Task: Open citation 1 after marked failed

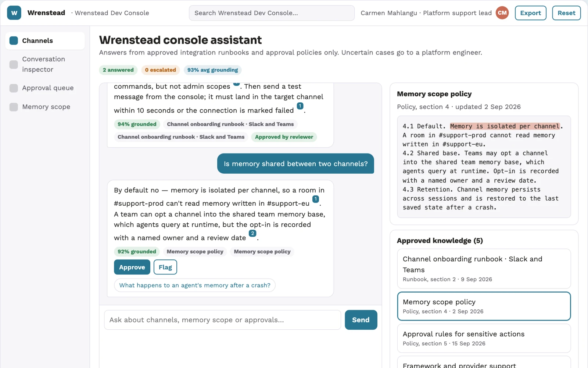Action: click(x=300, y=106)
